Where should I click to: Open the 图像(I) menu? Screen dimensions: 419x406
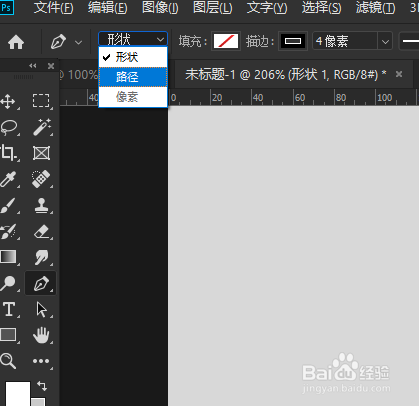(160, 7)
